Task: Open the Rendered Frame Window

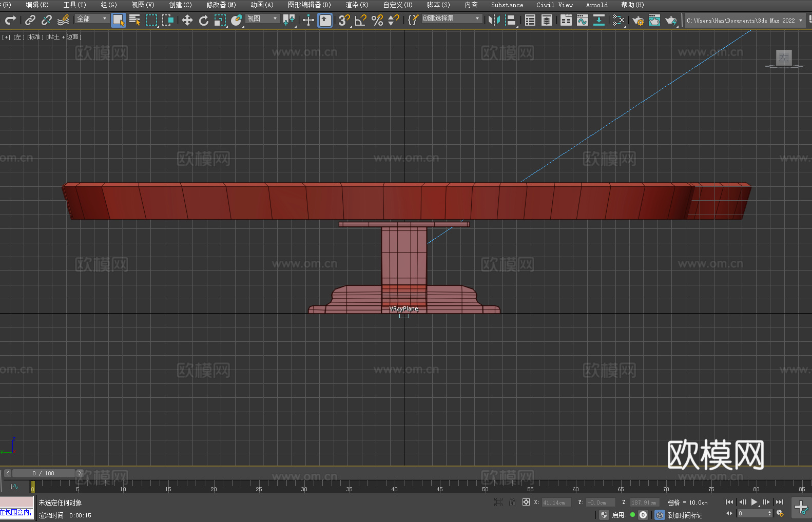Action: [x=654, y=20]
